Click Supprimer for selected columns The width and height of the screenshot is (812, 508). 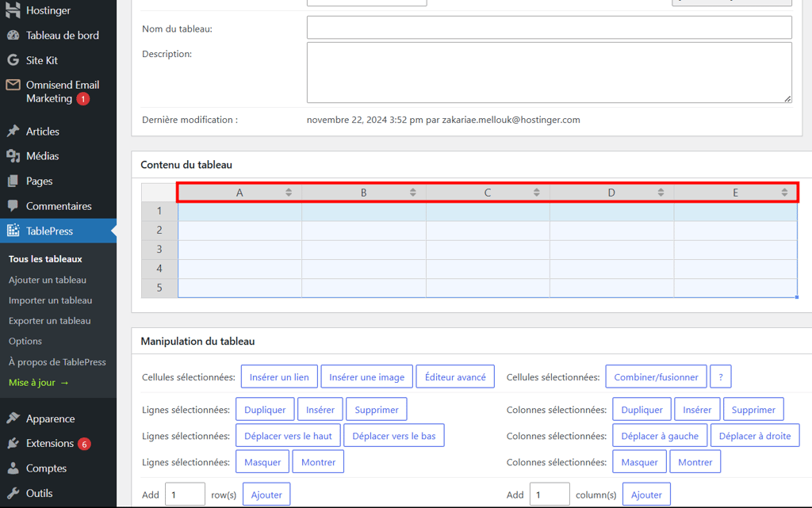coord(753,409)
